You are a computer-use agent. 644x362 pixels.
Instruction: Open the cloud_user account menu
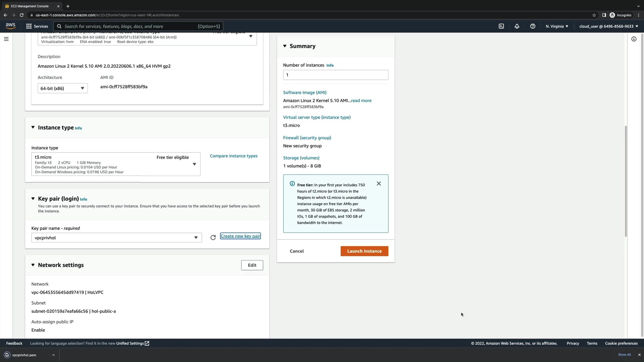click(x=608, y=26)
